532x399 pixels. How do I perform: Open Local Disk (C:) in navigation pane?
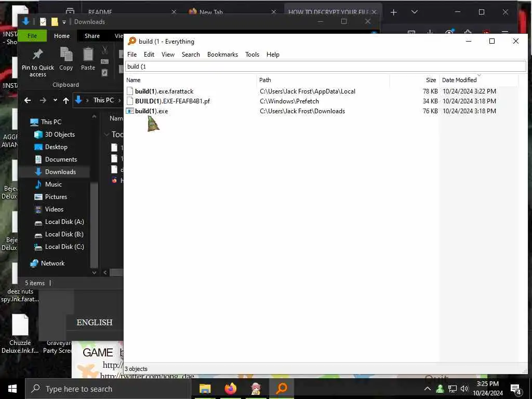click(64, 247)
